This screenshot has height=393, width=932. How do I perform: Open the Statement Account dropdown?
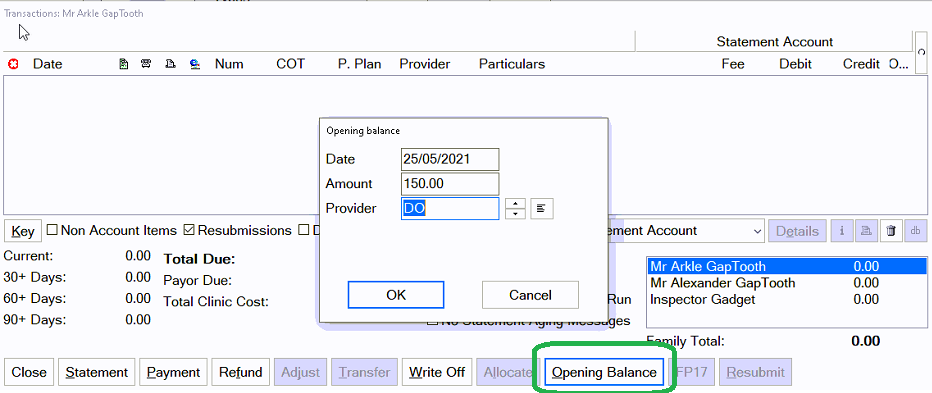pyautogui.click(x=757, y=231)
